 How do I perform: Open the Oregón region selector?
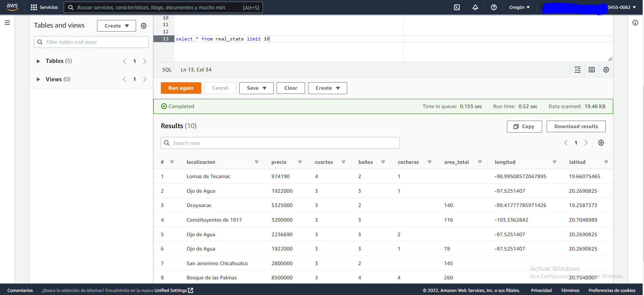click(519, 7)
